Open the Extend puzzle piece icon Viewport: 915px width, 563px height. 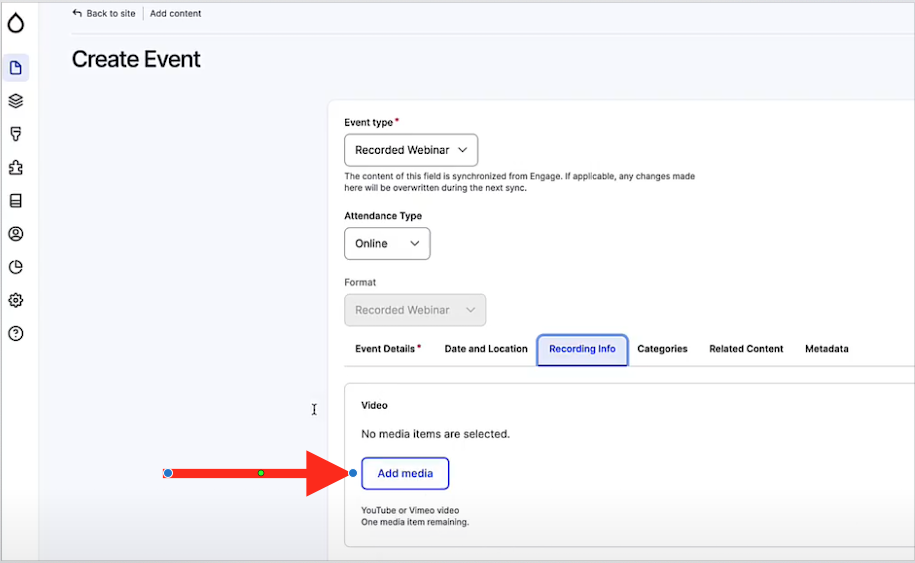pos(16,167)
